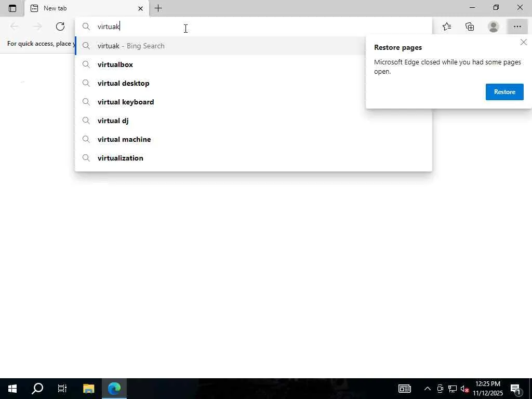Screen dimensions: 532x399
Task: Restore down the Edge window
Action: pos(496,7)
